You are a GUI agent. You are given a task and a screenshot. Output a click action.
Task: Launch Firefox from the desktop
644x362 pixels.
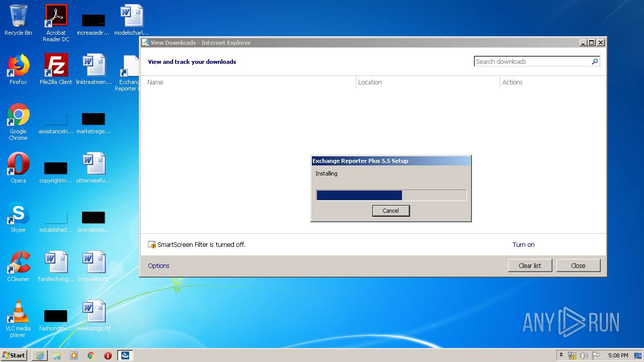(x=18, y=69)
